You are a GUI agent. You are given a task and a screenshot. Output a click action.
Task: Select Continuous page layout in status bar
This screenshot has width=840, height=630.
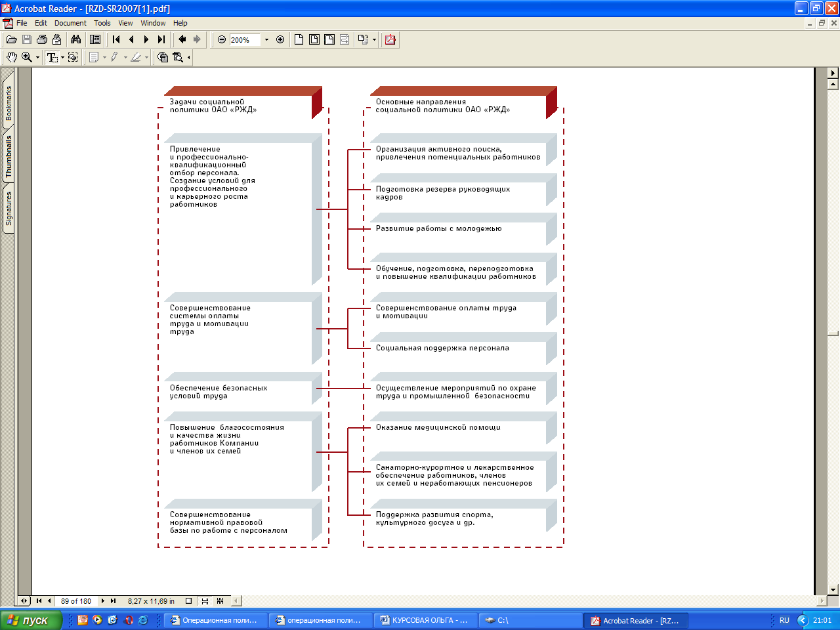coord(205,600)
